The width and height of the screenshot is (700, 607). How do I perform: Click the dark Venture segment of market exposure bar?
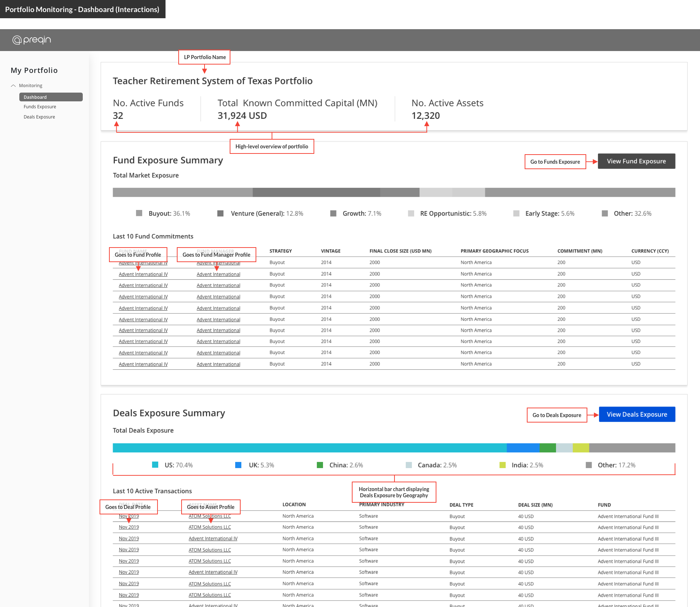click(x=316, y=192)
